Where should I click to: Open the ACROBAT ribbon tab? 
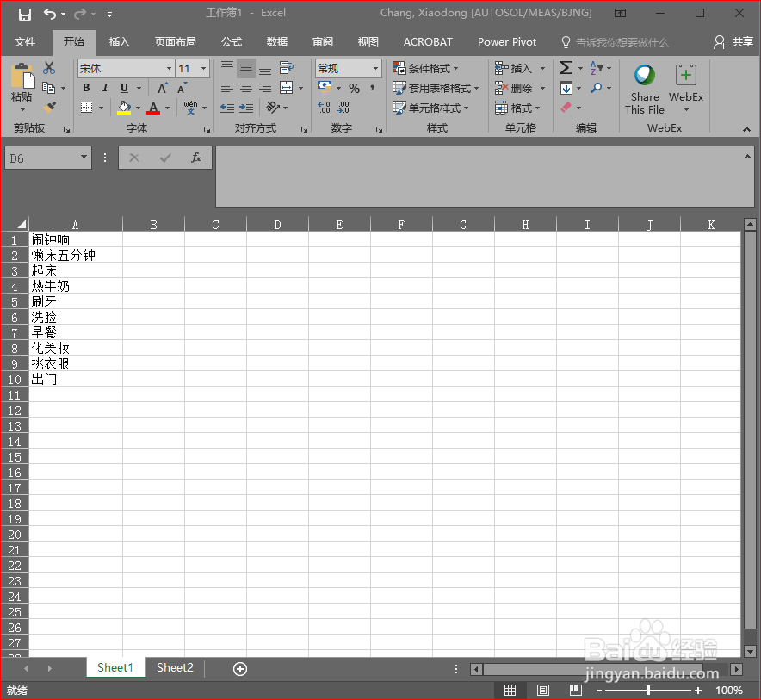428,41
